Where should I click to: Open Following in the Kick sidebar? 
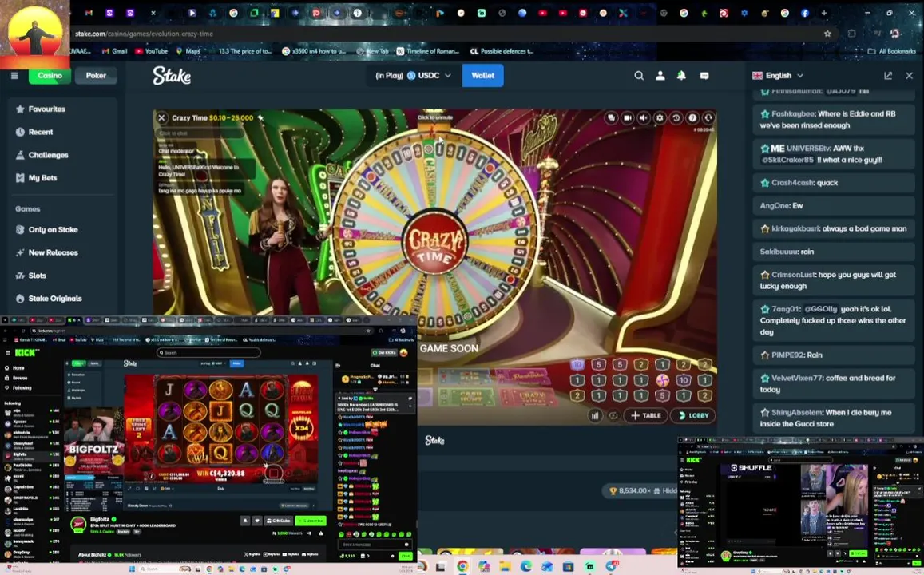[19, 387]
